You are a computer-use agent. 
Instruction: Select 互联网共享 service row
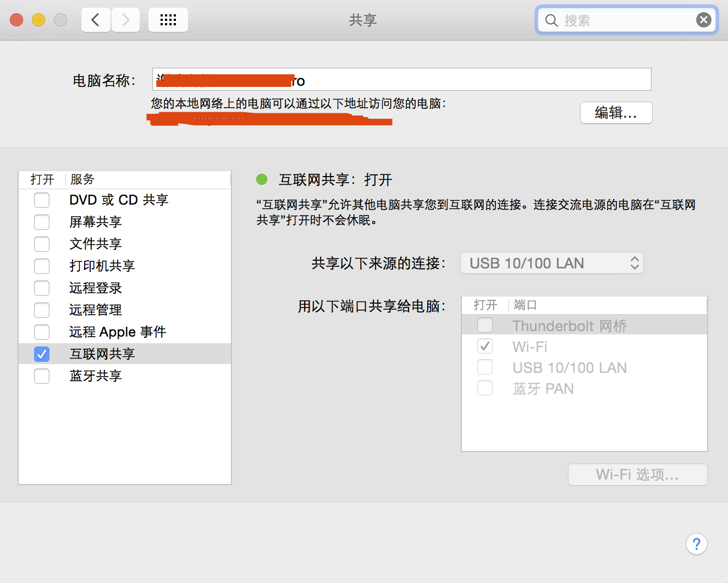pos(125,354)
